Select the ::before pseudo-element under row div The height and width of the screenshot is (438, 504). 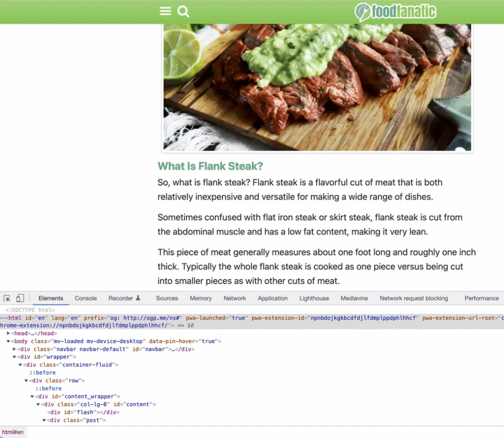click(x=48, y=389)
